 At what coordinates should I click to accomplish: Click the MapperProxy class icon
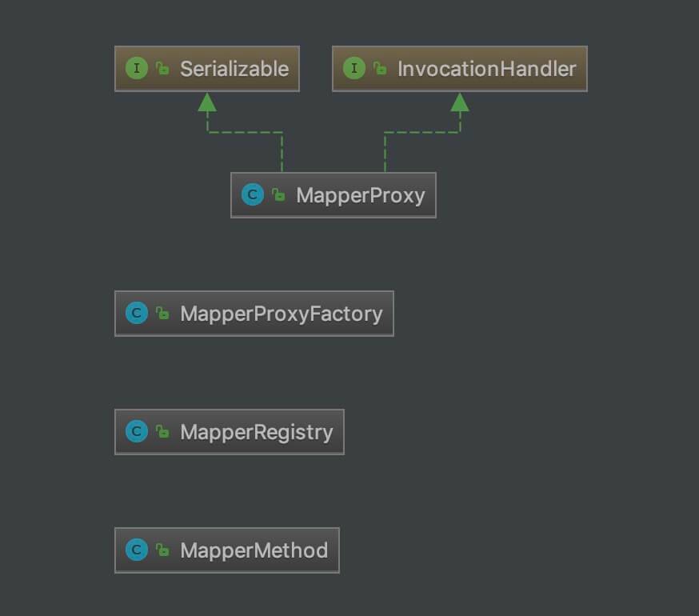252,195
